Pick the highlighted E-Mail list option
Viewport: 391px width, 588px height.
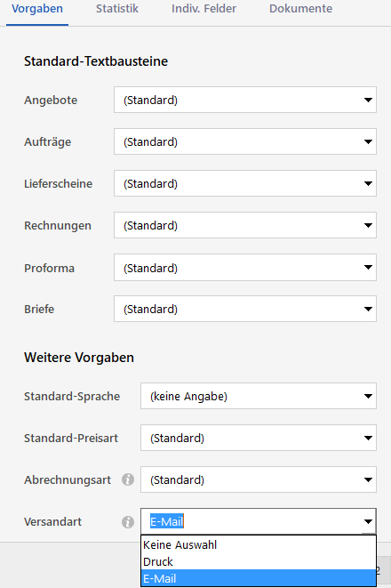click(259, 578)
